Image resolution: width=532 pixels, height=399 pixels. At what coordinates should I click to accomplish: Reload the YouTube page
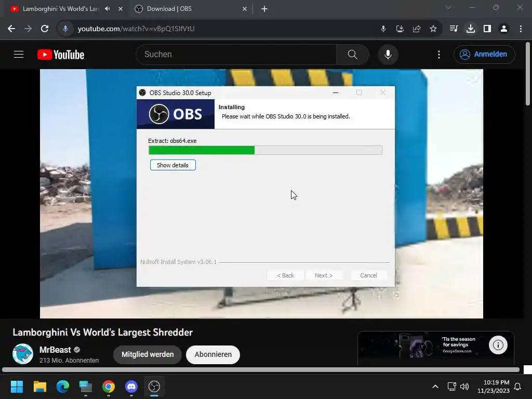click(45, 29)
